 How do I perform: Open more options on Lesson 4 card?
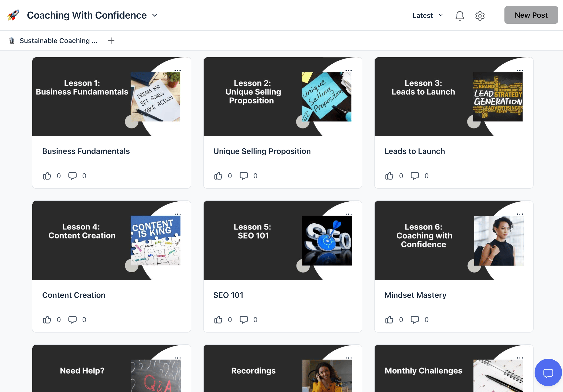coord(178,214)
